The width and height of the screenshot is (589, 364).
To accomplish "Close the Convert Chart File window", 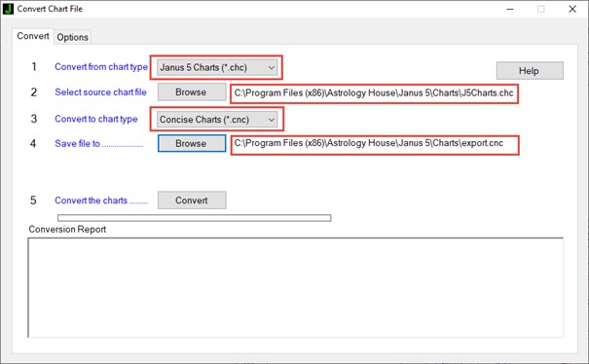I will 572,9.
